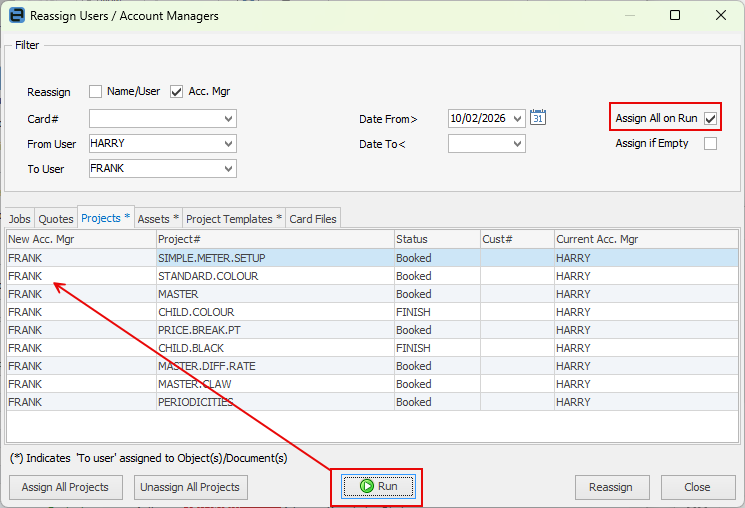Select the CHILD.COLOUR project cell
The height and width of the screenshot is (508, 745).
275,312
